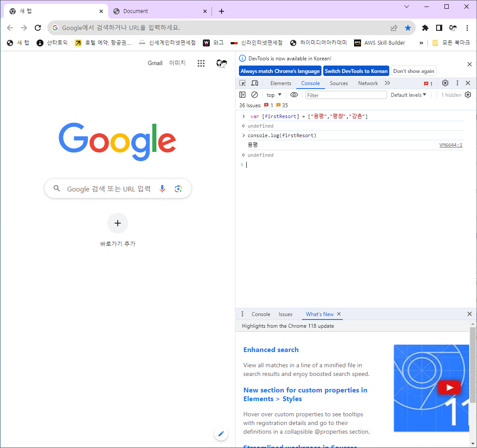477x448 pixels.
Task: Click the browser back arrow
Action: [x=10, y=28]
